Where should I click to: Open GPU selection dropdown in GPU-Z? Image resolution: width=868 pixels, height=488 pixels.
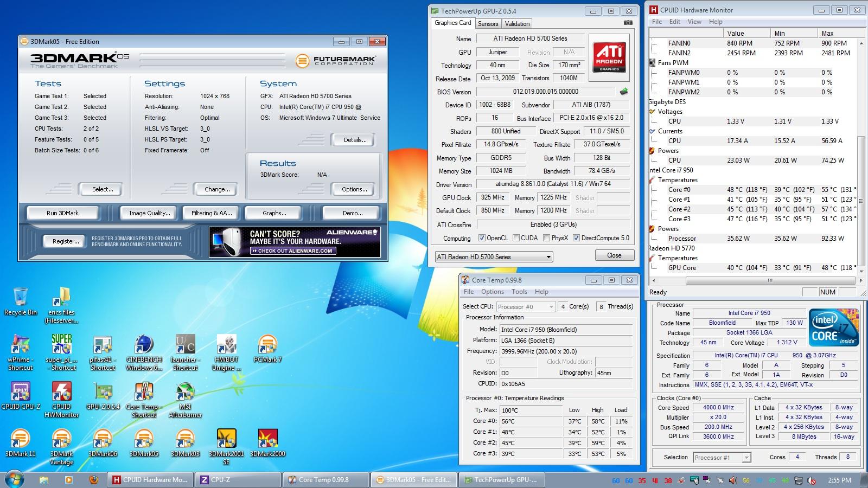pyautogui.click(x=494, y=257)
